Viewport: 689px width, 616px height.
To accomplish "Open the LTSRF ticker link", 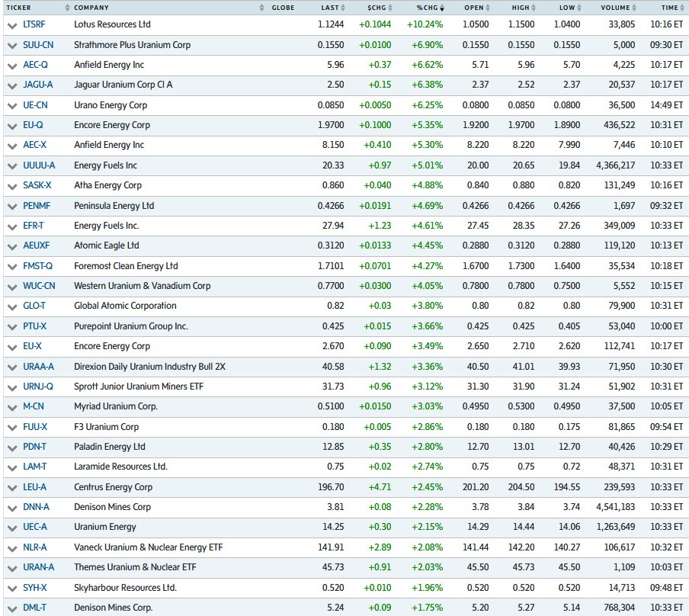I will click(x=34, y=24).
